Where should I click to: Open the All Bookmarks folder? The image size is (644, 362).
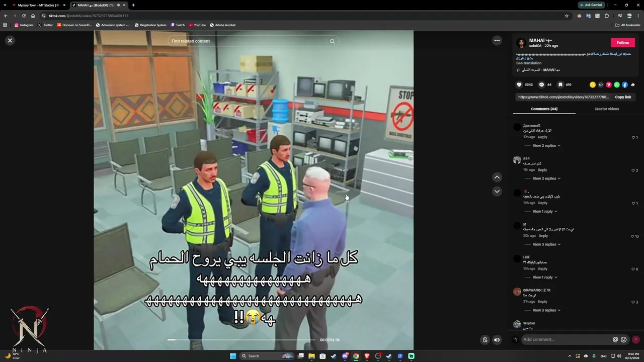tap(627, 25)
